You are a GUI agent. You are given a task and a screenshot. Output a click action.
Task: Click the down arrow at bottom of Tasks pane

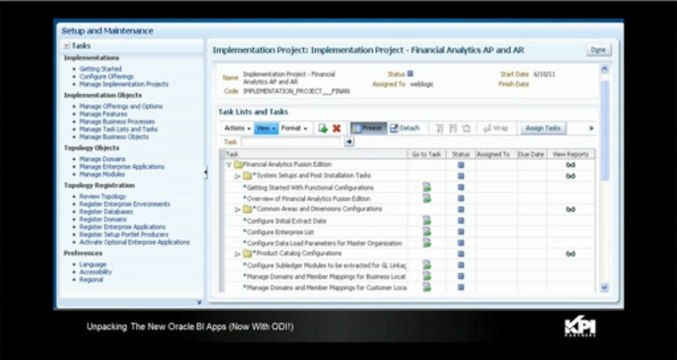pyautogui.click(x=199, y=303)
